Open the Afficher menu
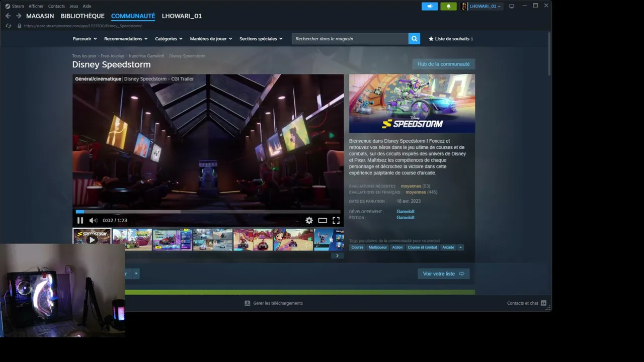 [36, 6]
